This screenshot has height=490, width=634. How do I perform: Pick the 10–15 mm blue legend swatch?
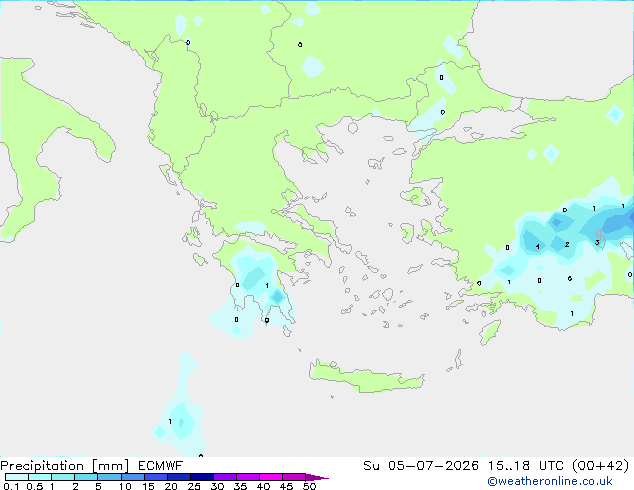pyautogui.click(x=132, y=477)
